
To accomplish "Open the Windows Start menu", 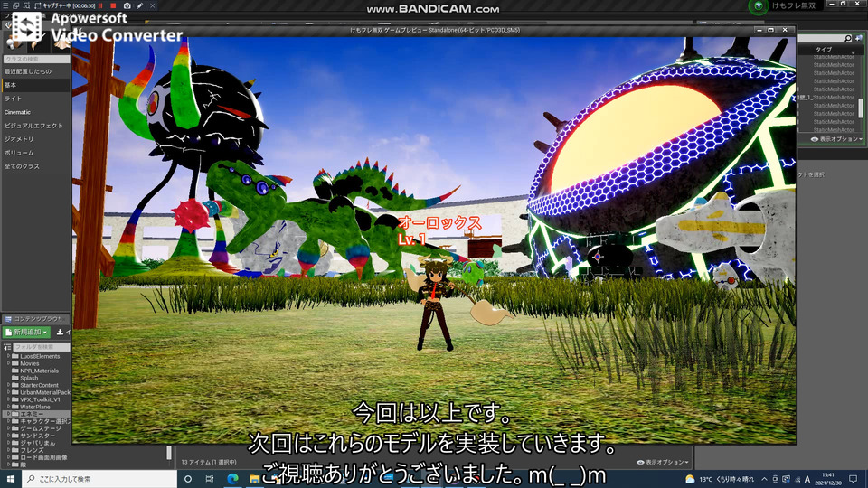I will (x=11, y=479).
